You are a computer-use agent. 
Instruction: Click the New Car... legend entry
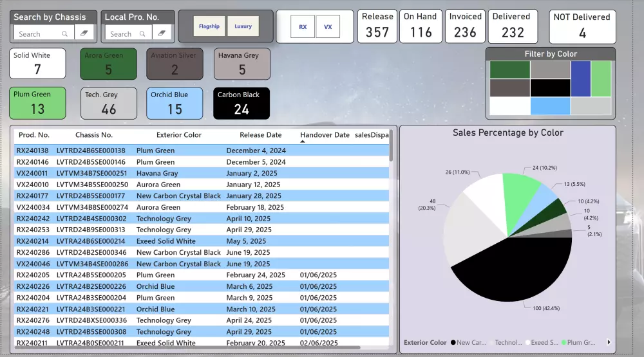point(468,342)
